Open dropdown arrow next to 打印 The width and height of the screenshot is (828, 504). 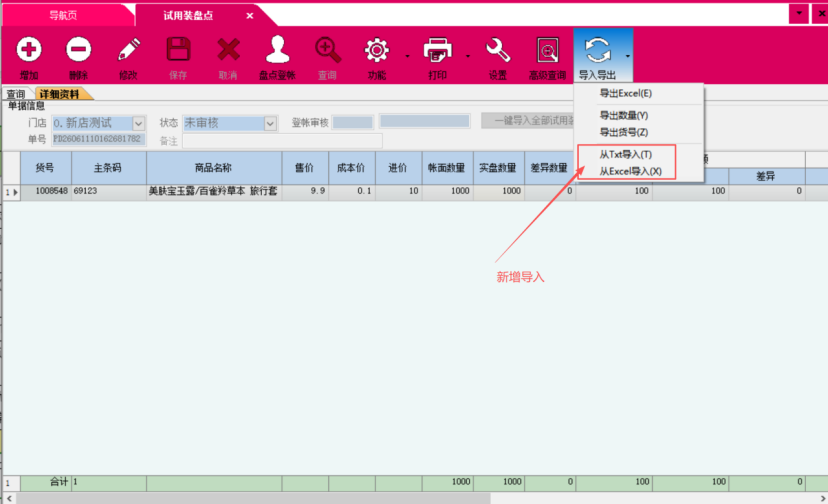[x=468, y=55]
